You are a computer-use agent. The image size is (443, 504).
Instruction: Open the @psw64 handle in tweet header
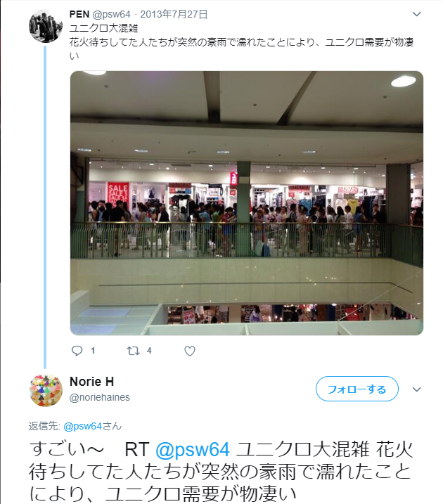(x=111, y=14)
